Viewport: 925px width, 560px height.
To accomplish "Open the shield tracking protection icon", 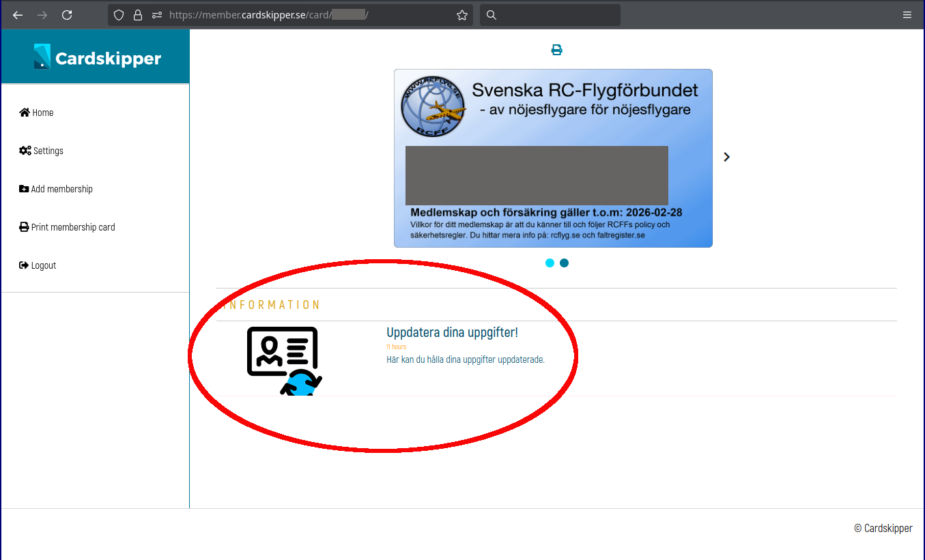I will (x=119, y=15).
